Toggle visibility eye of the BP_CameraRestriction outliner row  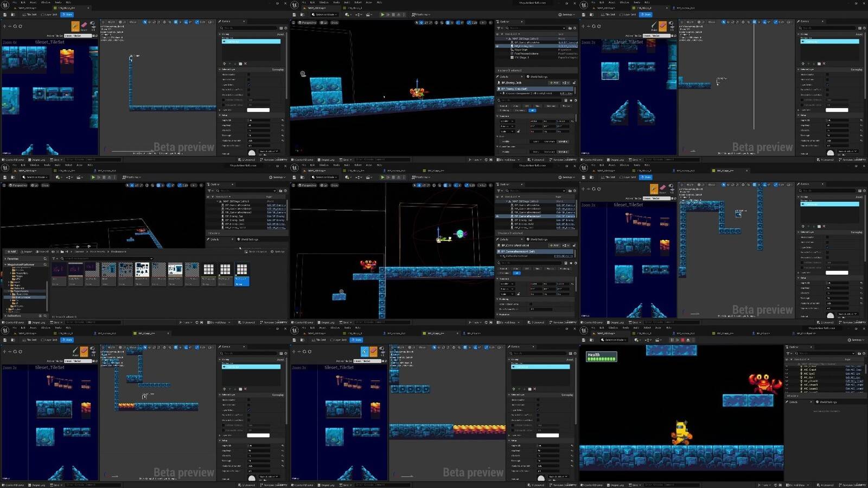pos(497,216)
